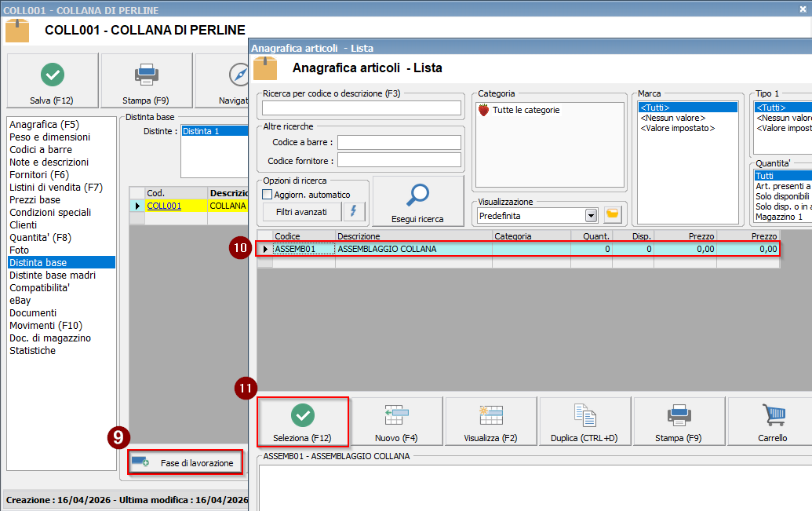Open the Listini di vendita (F7) section
This screenshot has height=511, width=812.
click(56, 188)
